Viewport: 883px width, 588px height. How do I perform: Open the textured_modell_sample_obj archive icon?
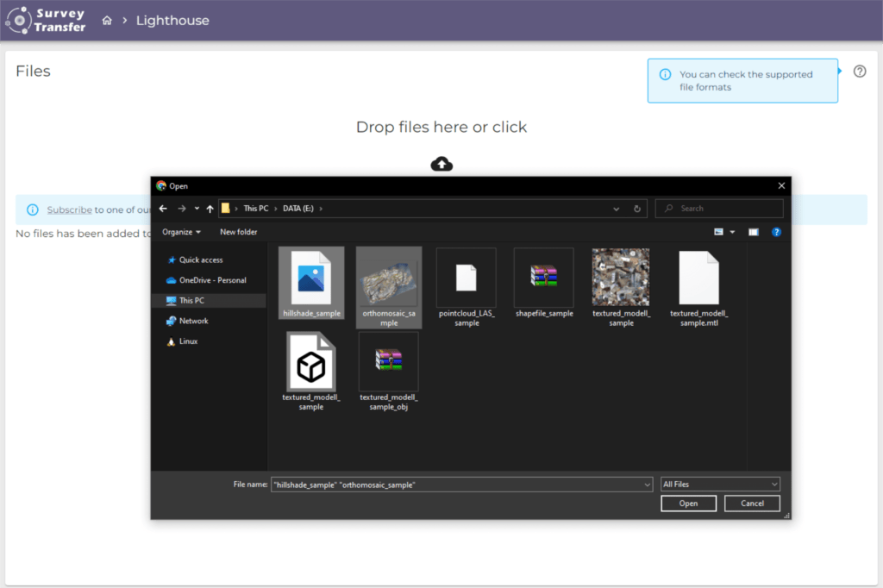point(388,361)
